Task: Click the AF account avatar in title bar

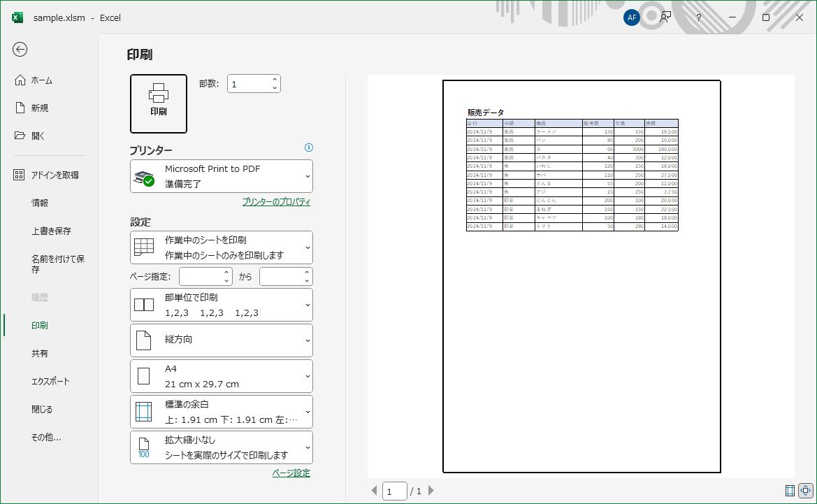Action: tap(632, 17)
